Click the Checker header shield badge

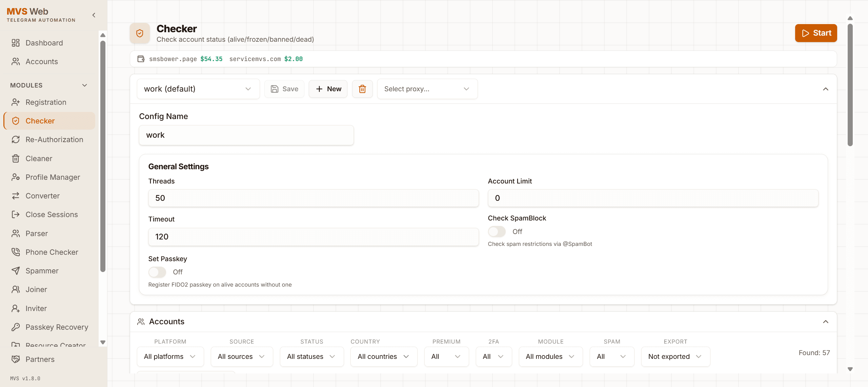click(140, 33)
